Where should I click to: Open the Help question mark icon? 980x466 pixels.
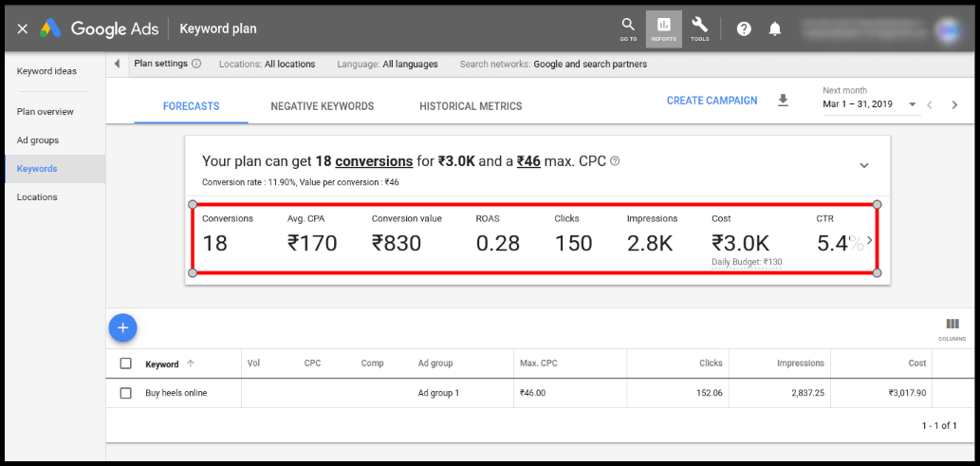[x=744, y=28]
